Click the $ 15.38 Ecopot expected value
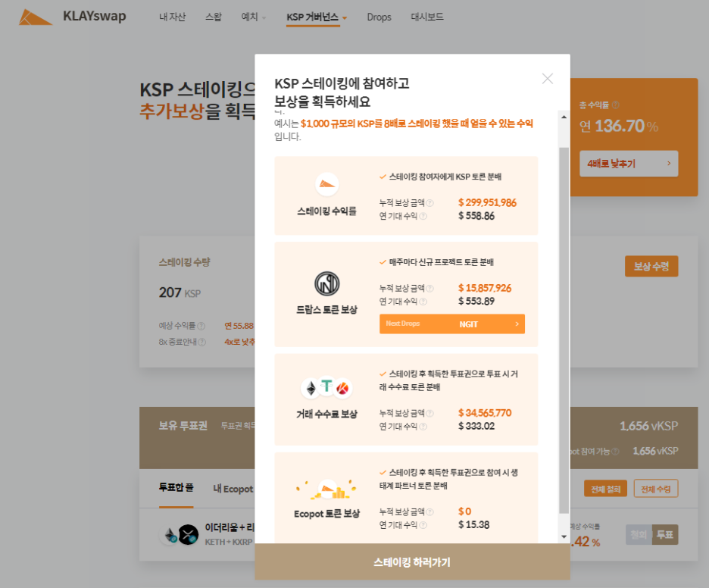The height and width of the screenshot is (588, 709). 474,524
